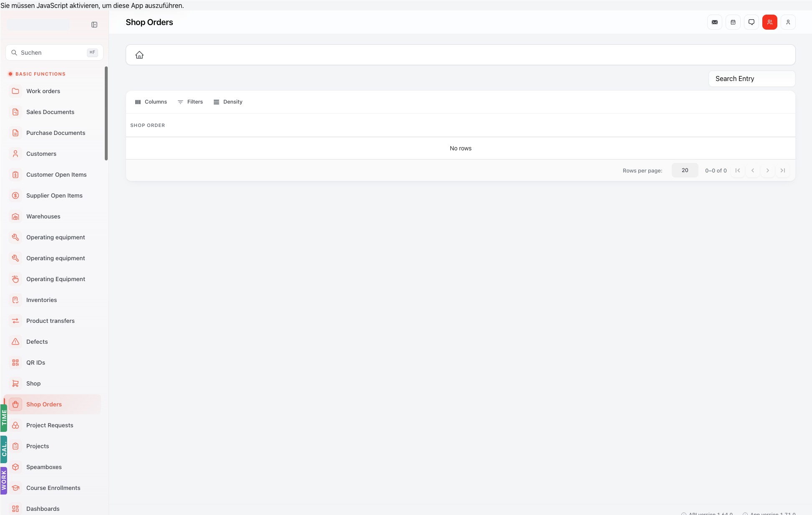Open Supplier Open Items text label
The width and height of the screenshot is (812, 515).
(54, 195)
